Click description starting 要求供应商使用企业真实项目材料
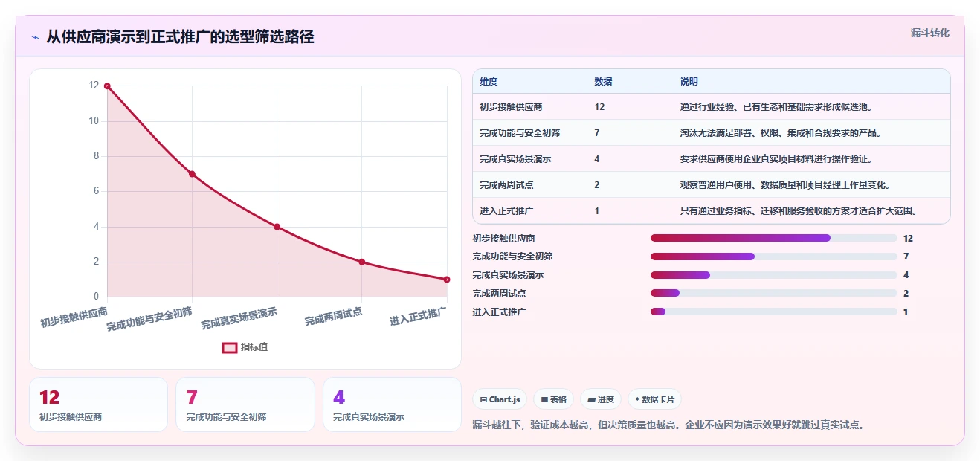Image resolution: width=980 pixels, height=461 pixels. [x=776, y=159]
